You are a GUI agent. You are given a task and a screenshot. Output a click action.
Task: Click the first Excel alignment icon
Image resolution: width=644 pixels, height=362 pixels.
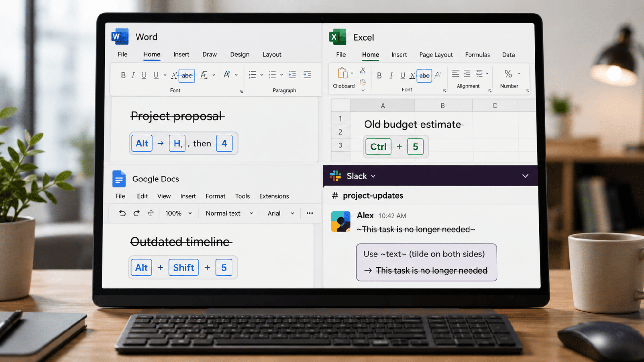[455, 73]
